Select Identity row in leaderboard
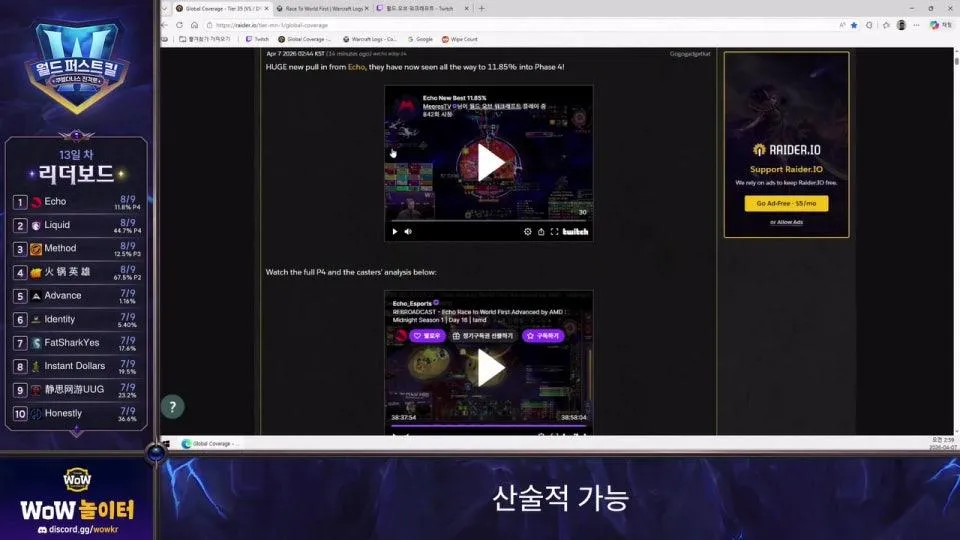This screenshot has width=960, height=540. [x=77, y=319]
